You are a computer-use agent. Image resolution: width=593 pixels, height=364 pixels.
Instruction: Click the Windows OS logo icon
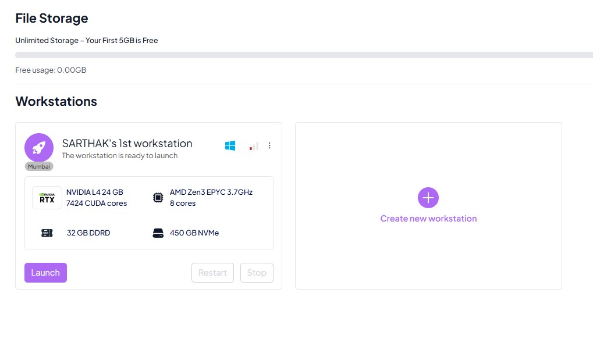pyautogui.click(x=230, y=146)
